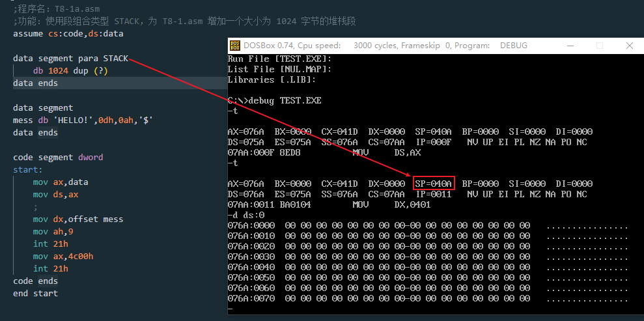Click the 'start:' label in the code
Image resolution: width=644 pixels, height=321 pixels.
(28, 169)
